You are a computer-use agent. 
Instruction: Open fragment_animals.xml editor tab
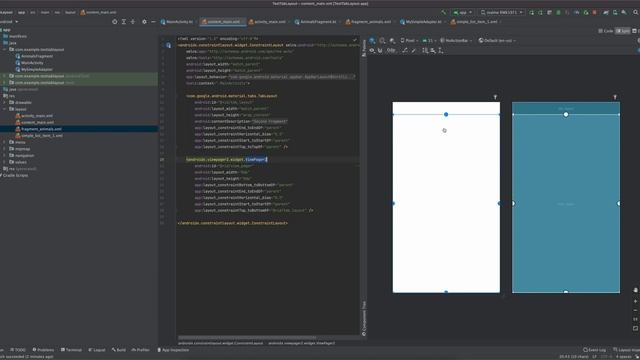point(371,22)
